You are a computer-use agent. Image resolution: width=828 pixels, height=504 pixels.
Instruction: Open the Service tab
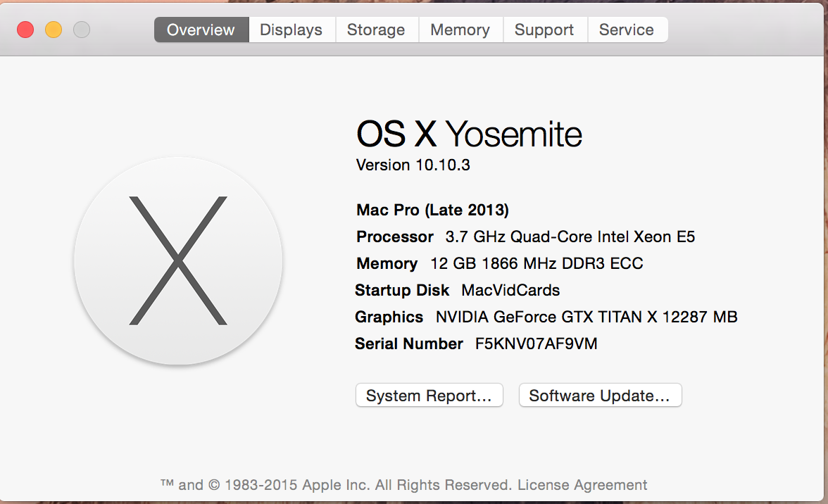(x=626, y=30)
